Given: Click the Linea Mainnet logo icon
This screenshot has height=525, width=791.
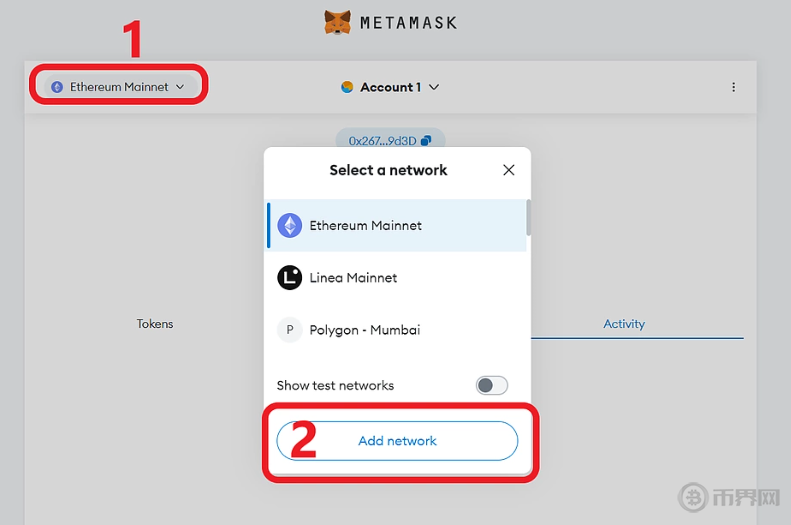Looking at the screenshot, I should [x=289, y=277].
